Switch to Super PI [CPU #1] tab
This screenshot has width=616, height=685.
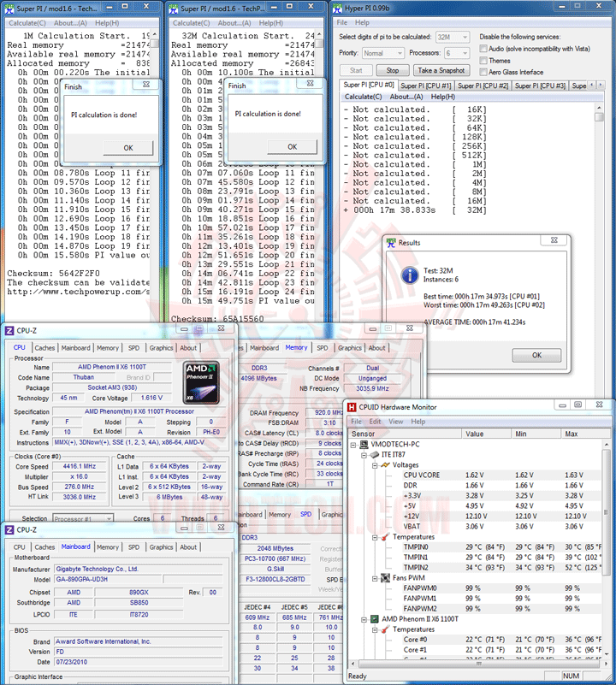pos(426,86)
